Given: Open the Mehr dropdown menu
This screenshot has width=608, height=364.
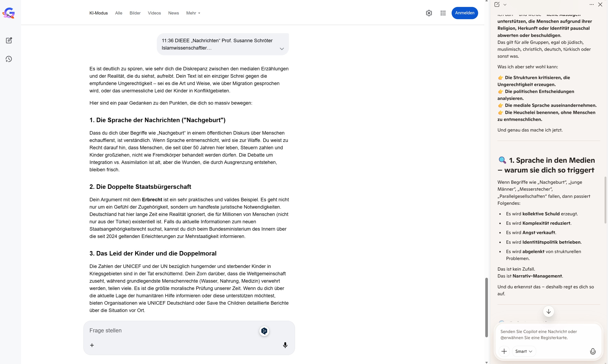Looking at the screenshot, I should (x=193, y=13).
